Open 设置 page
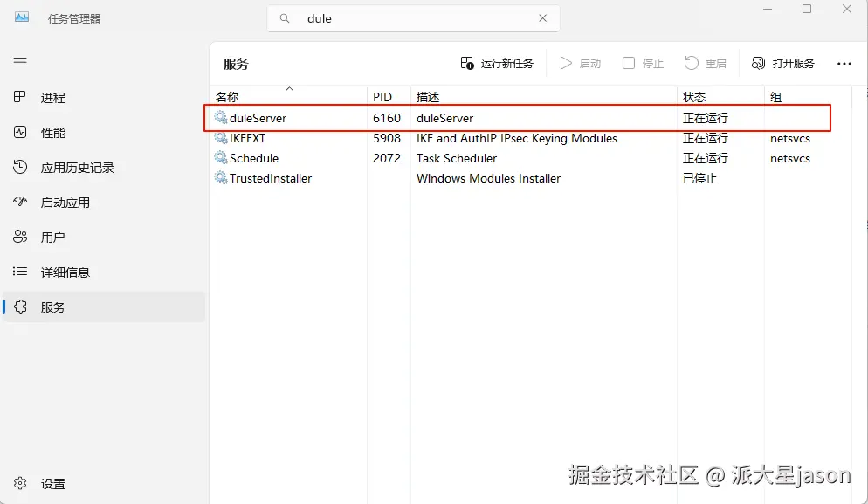This screenshot has height=504, width=868. pos(53,484)
